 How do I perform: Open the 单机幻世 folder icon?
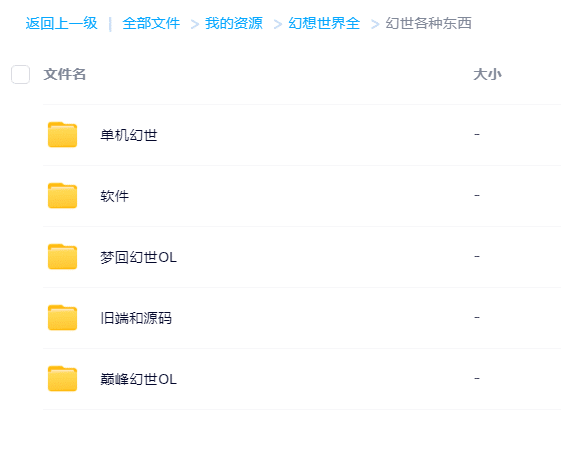[62, 135]
